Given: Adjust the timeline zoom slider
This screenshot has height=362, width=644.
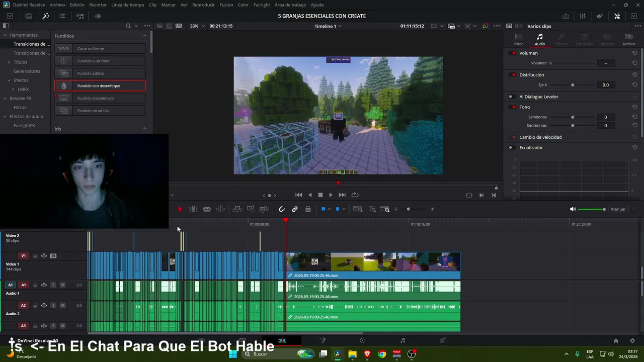Looking at the screenshot, I should [x=408, y=209].
